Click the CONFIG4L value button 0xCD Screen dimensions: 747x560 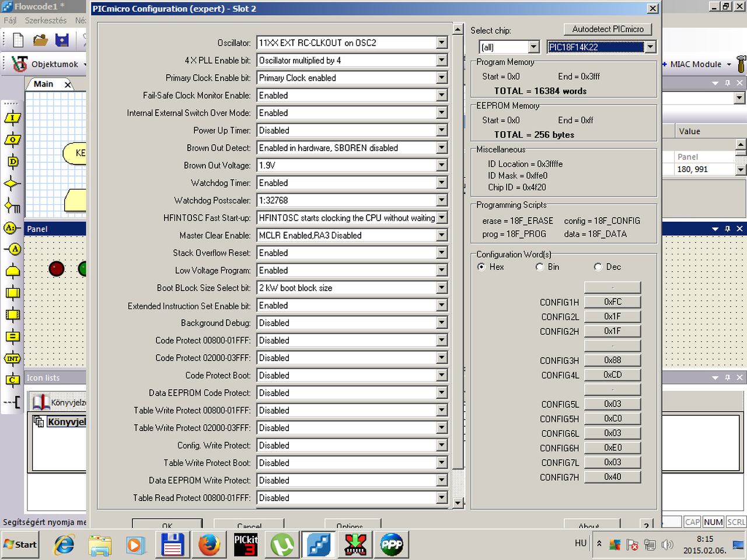pos(613,375)
